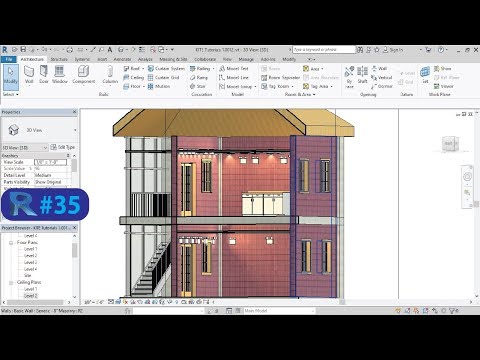Select the Vertical opening tool

tap(382, 77)
